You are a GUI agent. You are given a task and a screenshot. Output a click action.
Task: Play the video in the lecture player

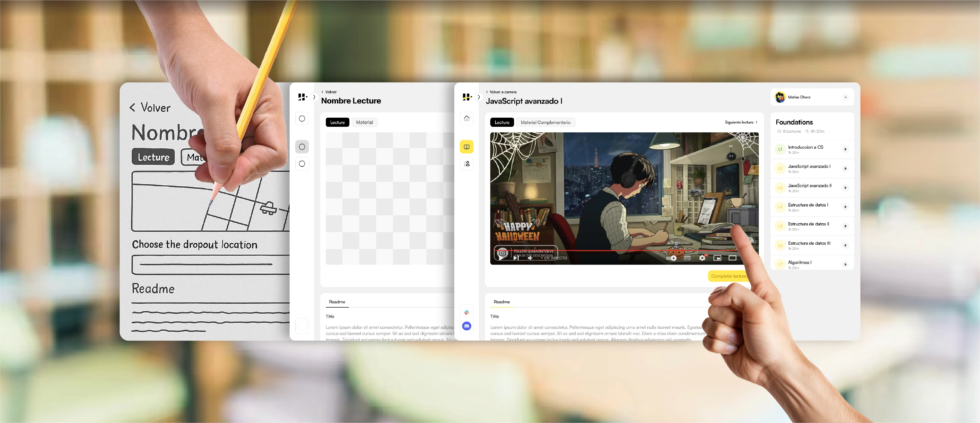(x=501, y=258)
